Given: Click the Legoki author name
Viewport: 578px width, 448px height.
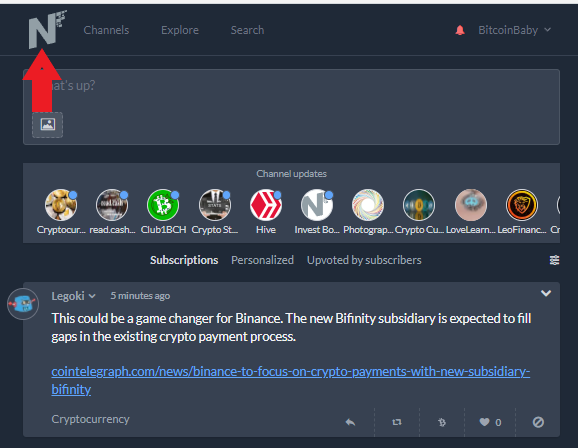Looking at the screenshot, I should (68, 296).
